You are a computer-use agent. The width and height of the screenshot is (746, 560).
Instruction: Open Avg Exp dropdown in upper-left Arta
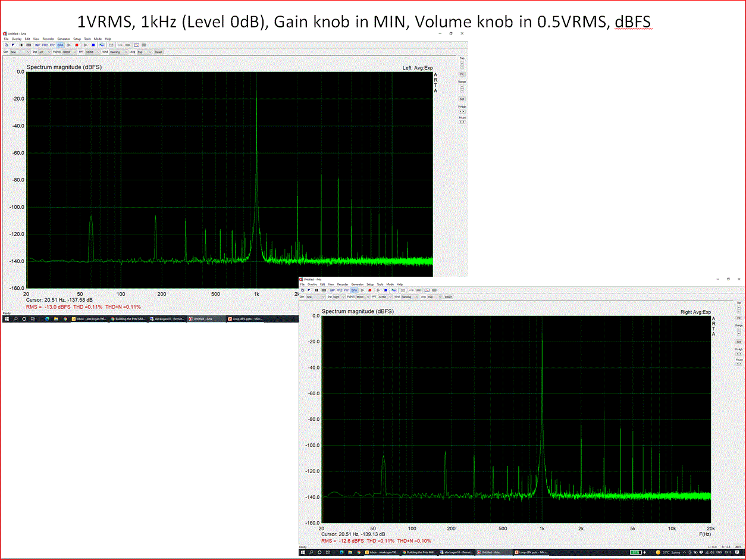pos(145,52)
